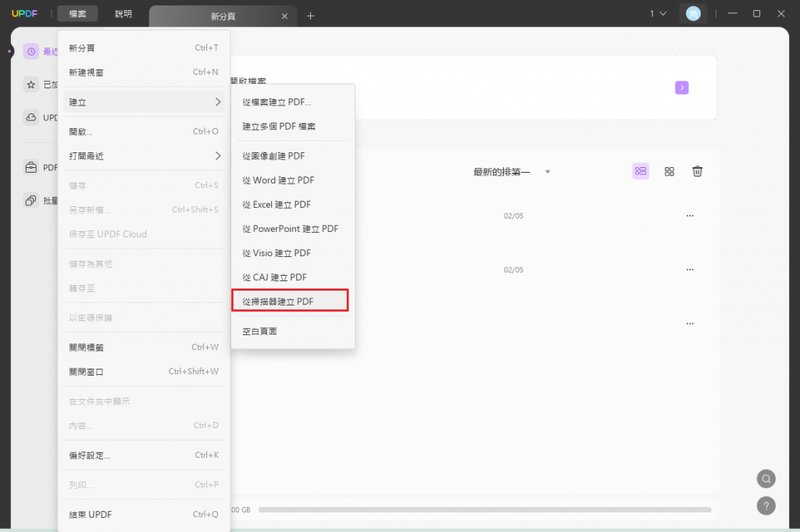Select 從 Word 建立 PDF
This screenshot has width=800, height=532.
[x=292, y=180]
